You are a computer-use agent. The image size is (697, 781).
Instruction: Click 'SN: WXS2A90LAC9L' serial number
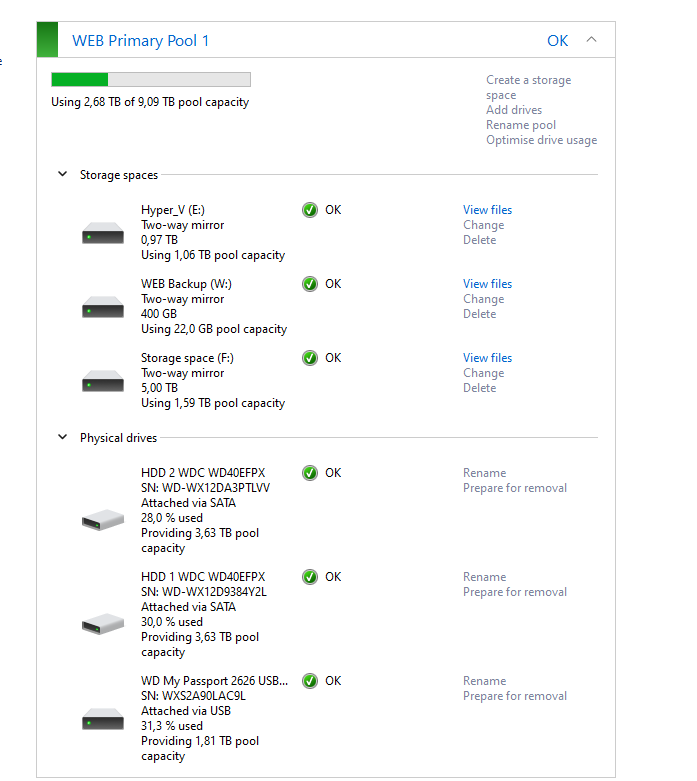[x=193, y=696]
